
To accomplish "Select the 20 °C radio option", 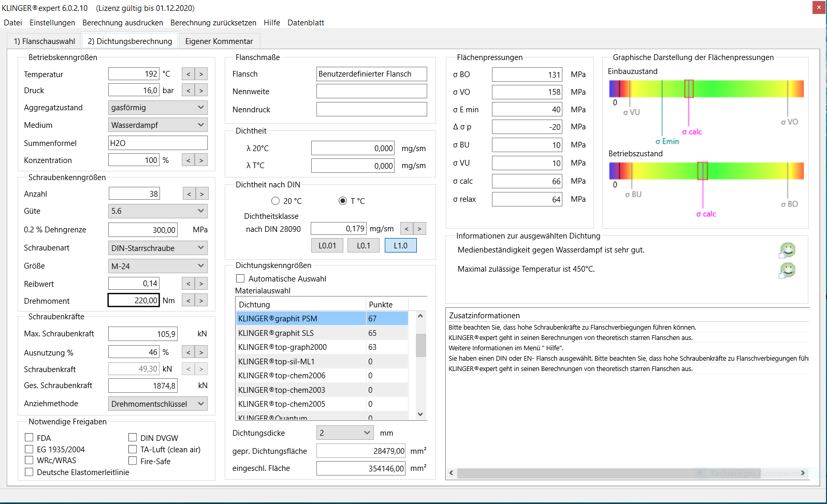I will pyautogui.click(x=275, y=201).
